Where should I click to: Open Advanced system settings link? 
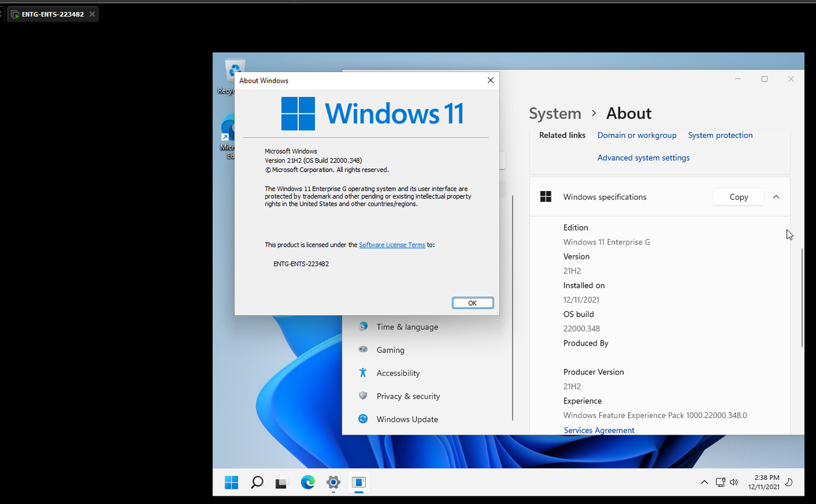pos(643,157)
